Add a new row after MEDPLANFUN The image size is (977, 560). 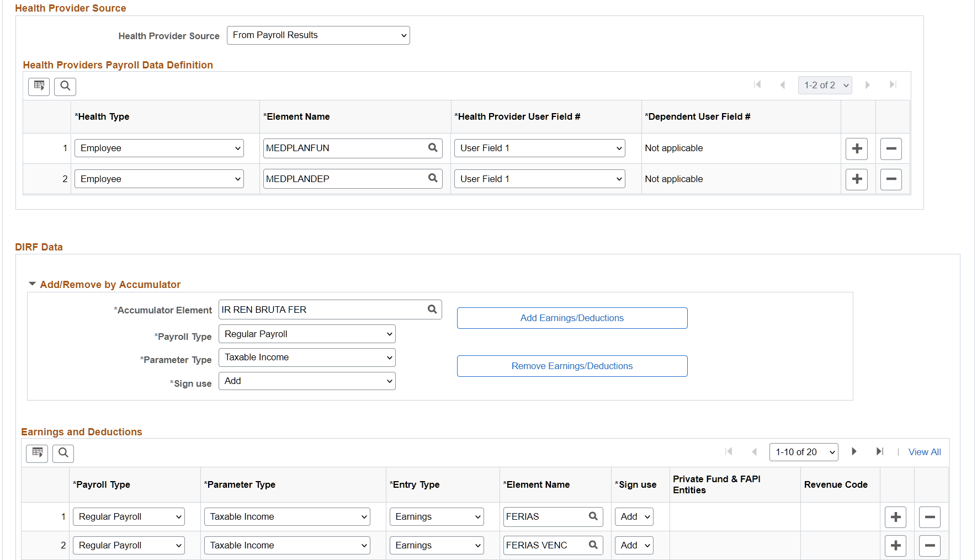click(x=857, y=148)
